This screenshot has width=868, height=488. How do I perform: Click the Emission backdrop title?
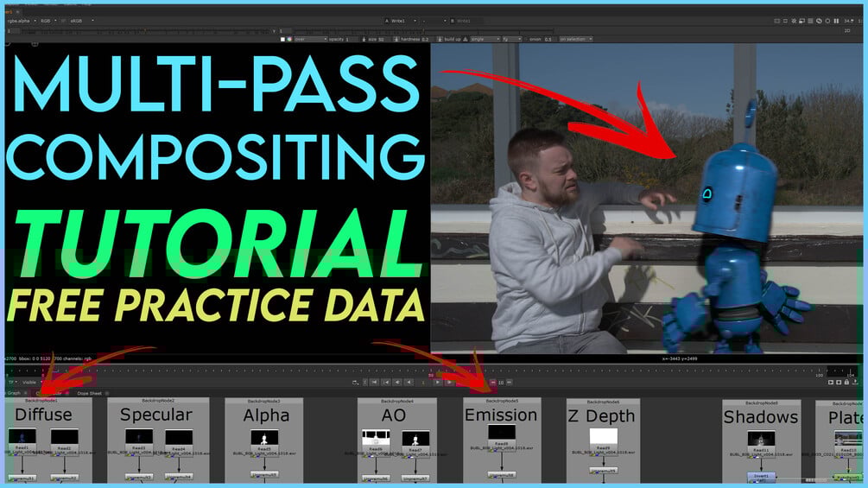(501, 415)
